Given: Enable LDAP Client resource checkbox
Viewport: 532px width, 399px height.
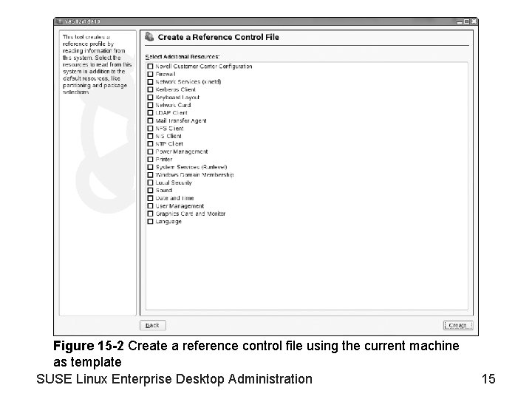Looking at the screenshot, I should coord(150,112).
